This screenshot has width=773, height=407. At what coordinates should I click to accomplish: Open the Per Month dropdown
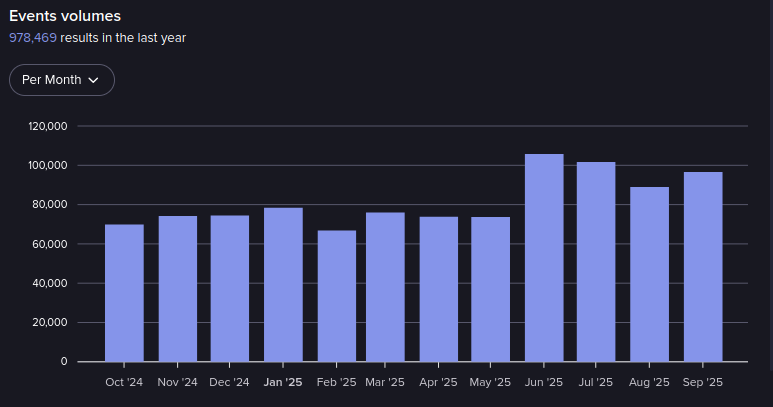[61, 80]
